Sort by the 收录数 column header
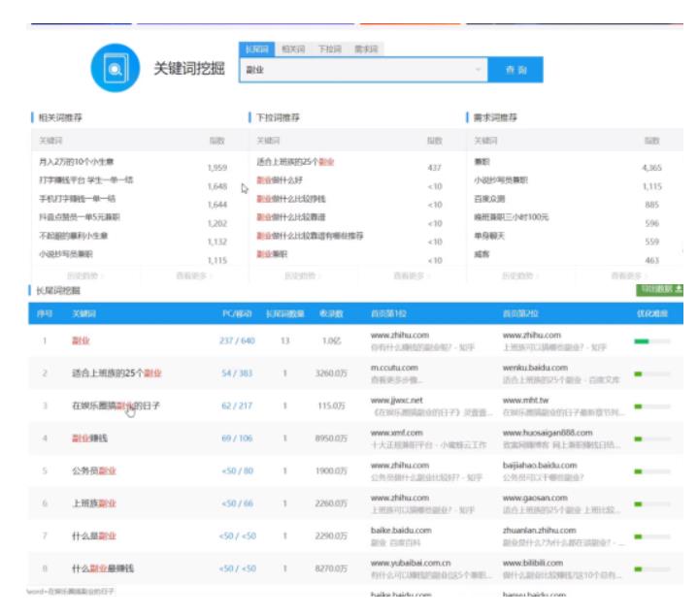The image size is (698, 616). (x=329, y=315)
